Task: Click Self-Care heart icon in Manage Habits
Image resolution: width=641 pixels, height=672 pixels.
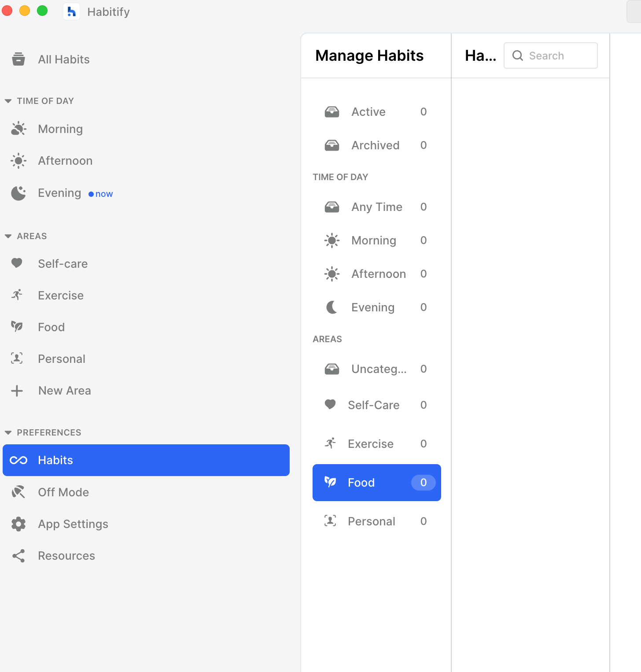Action: pyautogui.click(x=330, y=404)
